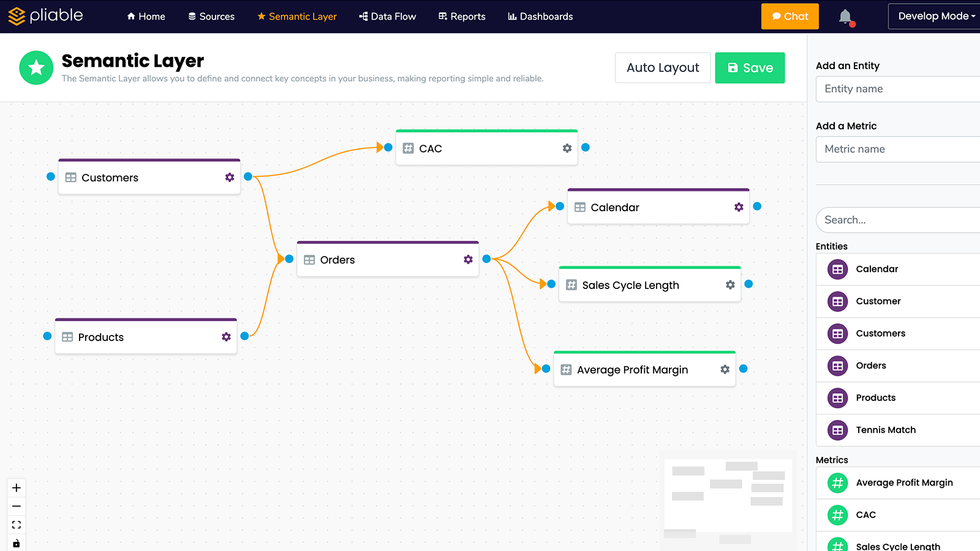Select Tennis Match in Entities list
The width and height of the screenshot is (980, 551).
(x=886, y=430)
